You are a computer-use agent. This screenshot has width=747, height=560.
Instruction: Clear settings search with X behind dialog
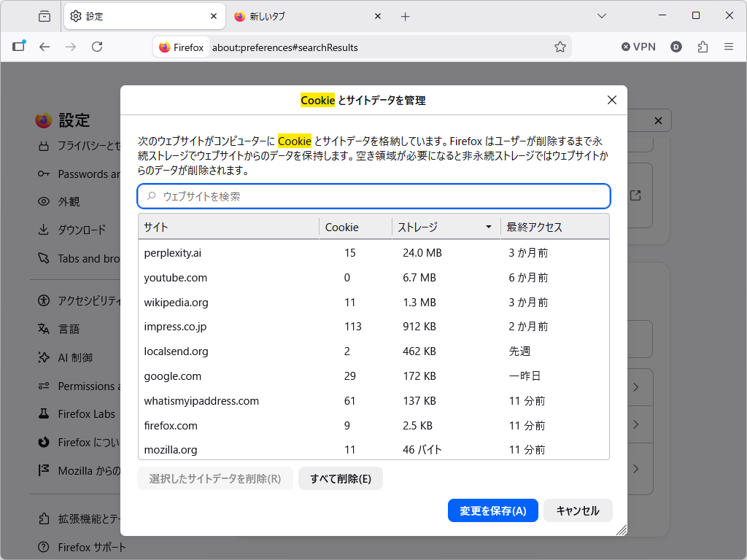(x=658, y=121)
